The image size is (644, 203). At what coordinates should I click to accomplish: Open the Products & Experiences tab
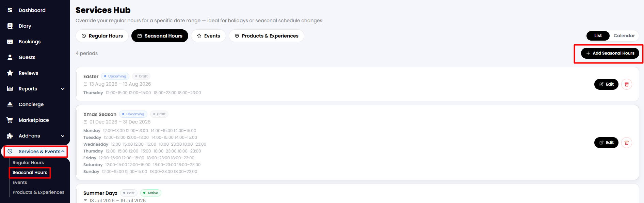click(267, 36)
